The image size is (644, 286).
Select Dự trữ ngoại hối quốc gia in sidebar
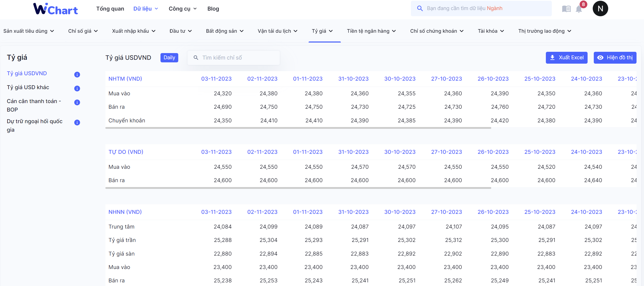coord(35,125)
